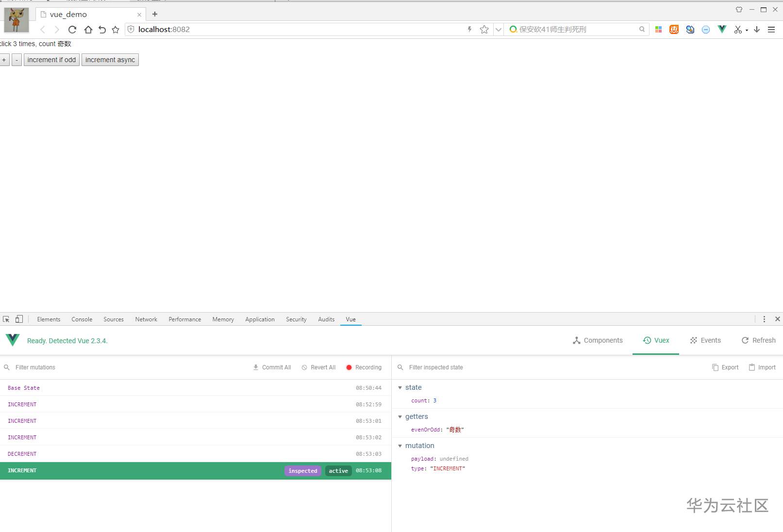Screen dimensions: 783x532
Task: Click the browser forward arrow
Action: pos(57,30)
